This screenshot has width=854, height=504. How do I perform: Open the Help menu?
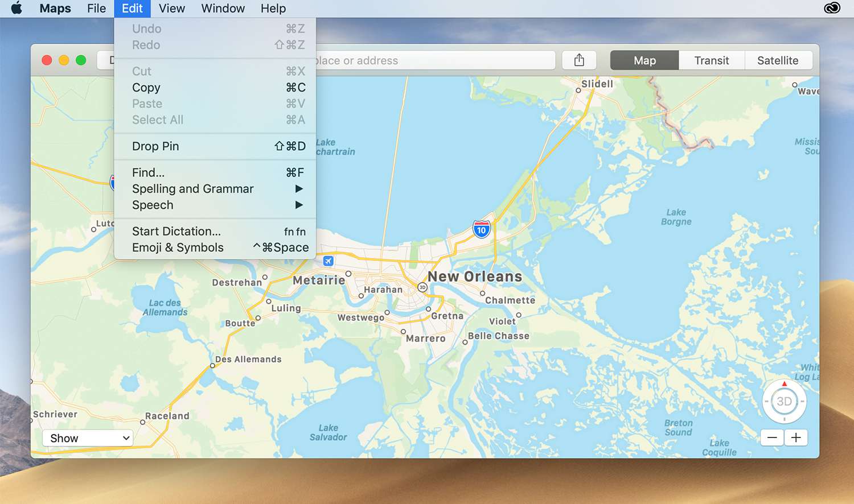273,9
